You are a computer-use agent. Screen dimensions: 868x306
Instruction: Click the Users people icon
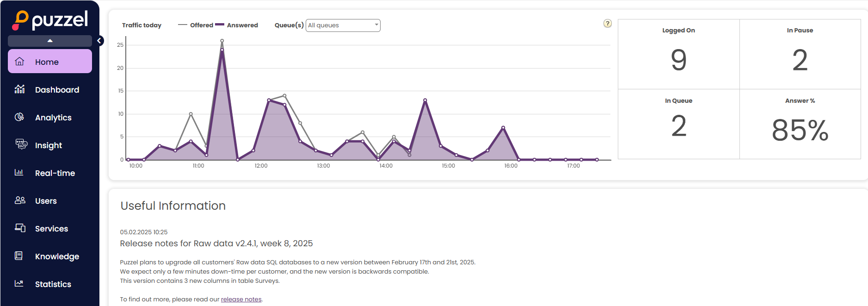(x=20, y=200)
